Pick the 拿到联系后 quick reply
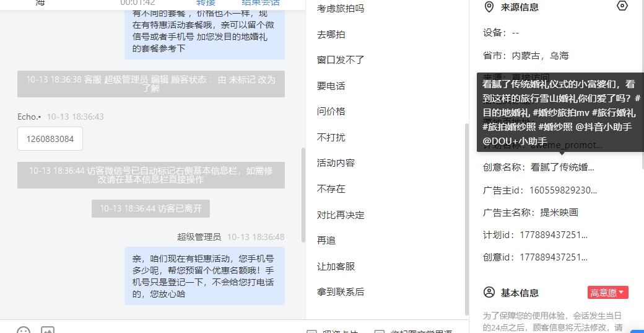 (341, 292)
